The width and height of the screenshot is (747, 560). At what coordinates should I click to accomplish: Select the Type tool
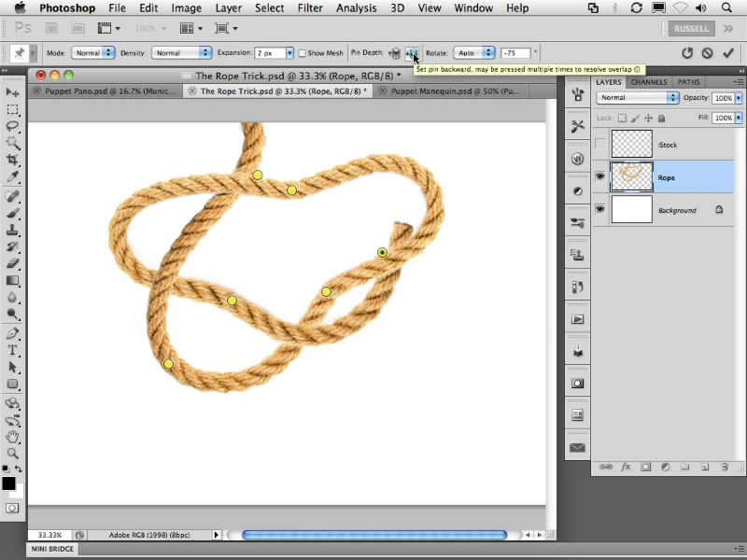click(x=13, y=350)
